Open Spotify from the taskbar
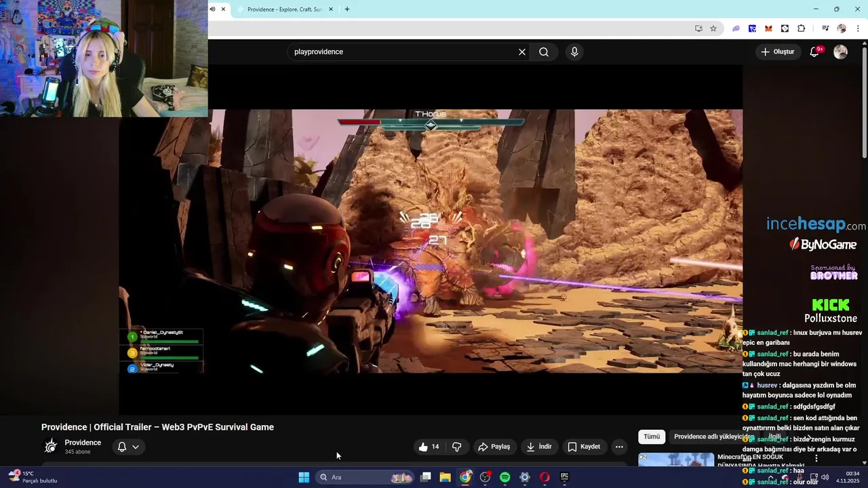Viewport: 868px width, 488px height. coord(505,477)
